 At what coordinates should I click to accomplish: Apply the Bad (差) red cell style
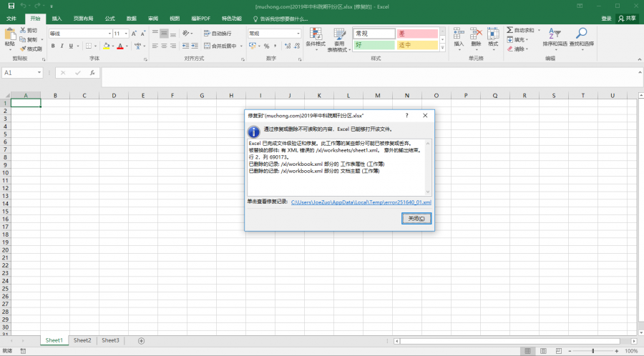point(417,33)
